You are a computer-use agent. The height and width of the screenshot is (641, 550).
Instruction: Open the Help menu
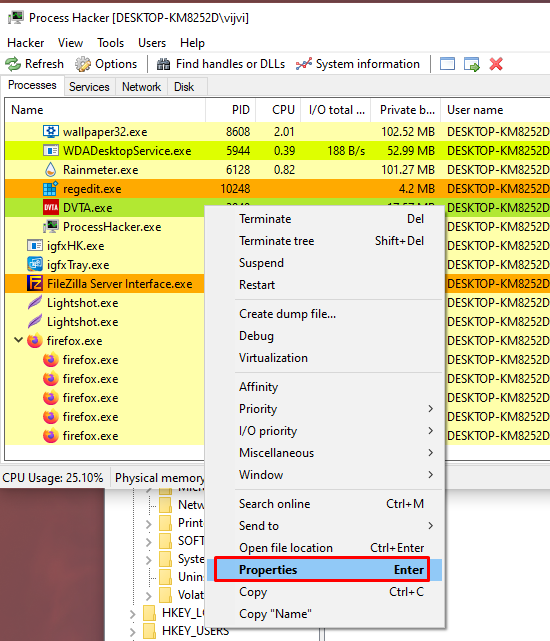click(x=192, y=43)
